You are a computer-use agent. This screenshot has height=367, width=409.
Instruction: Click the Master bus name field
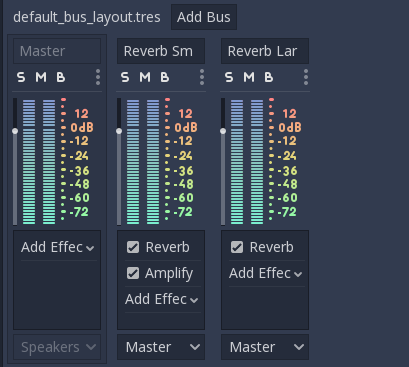(x=57, y=51)
